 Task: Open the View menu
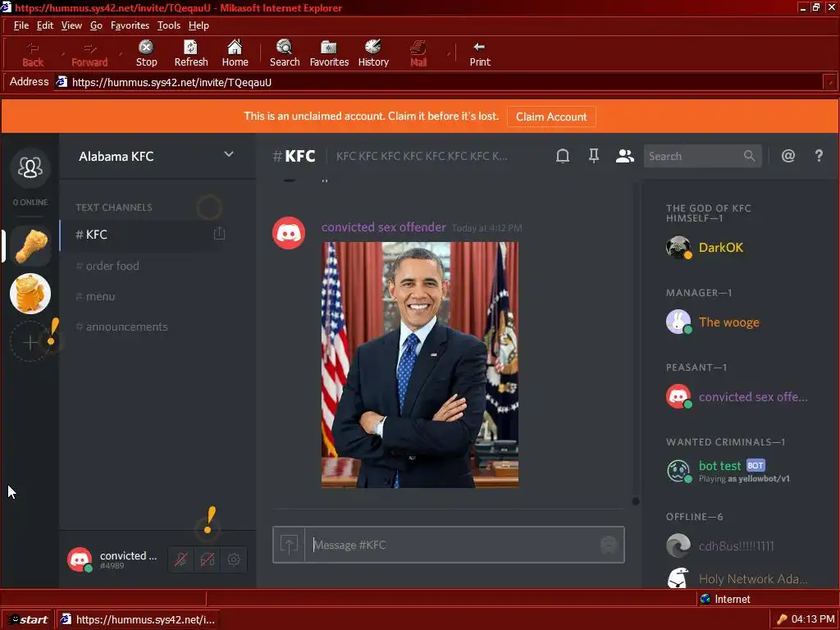(71, 25)
